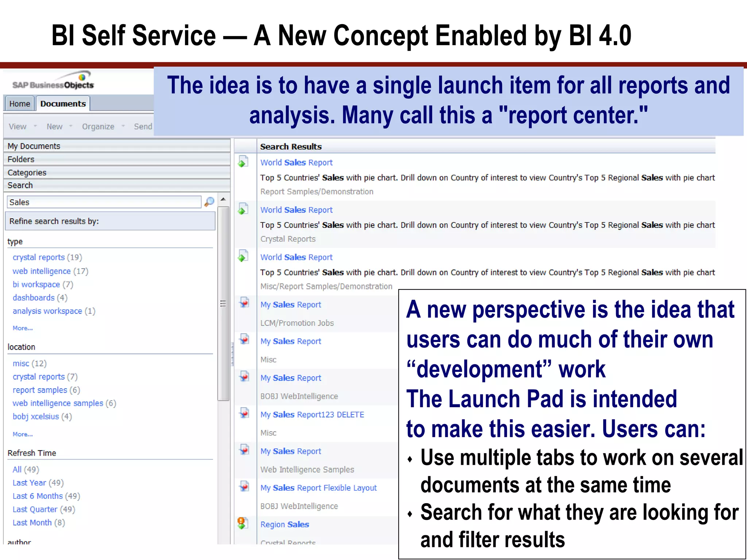The height and width of the screenshot is (560, 747).
Task: Select Last 6 Months (49) filter
Action: coord(46,496)
